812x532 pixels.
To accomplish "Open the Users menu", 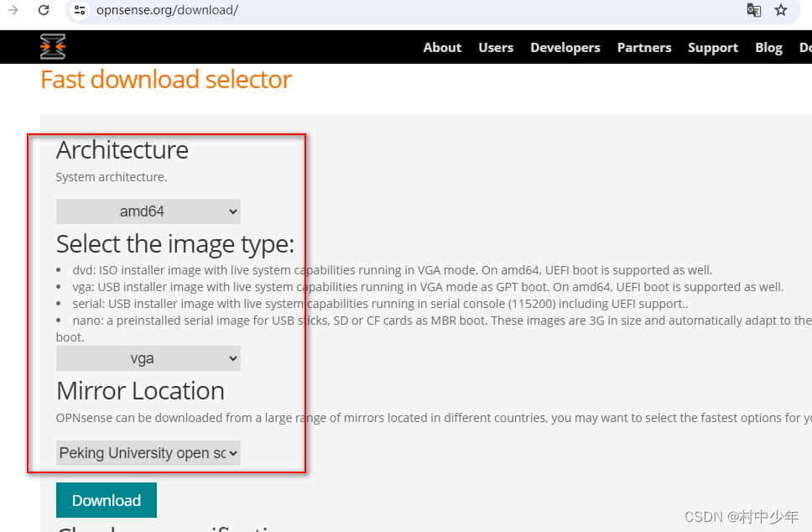I will 496,47.
